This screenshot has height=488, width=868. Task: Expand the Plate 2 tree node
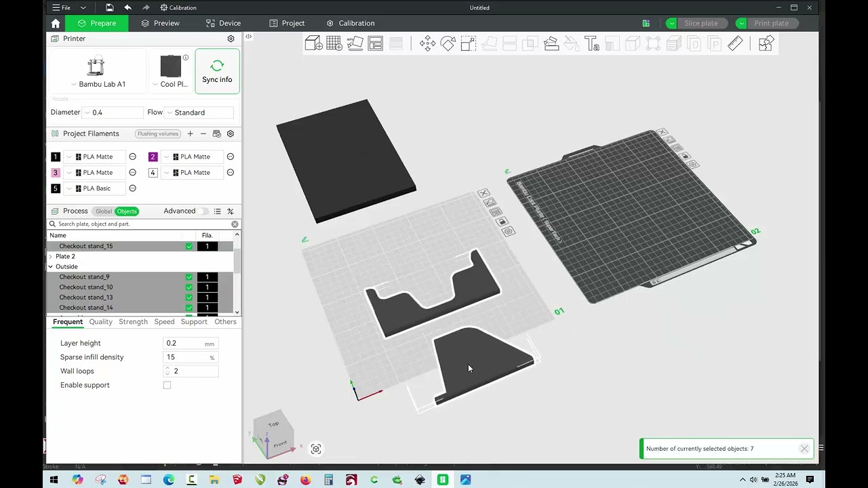(51, 257)
